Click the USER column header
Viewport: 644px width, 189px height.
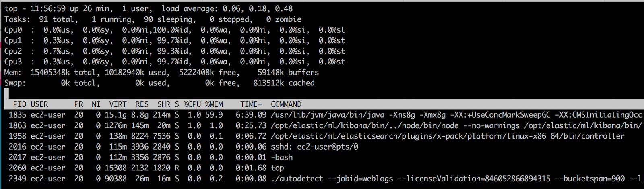click(39, 104)
